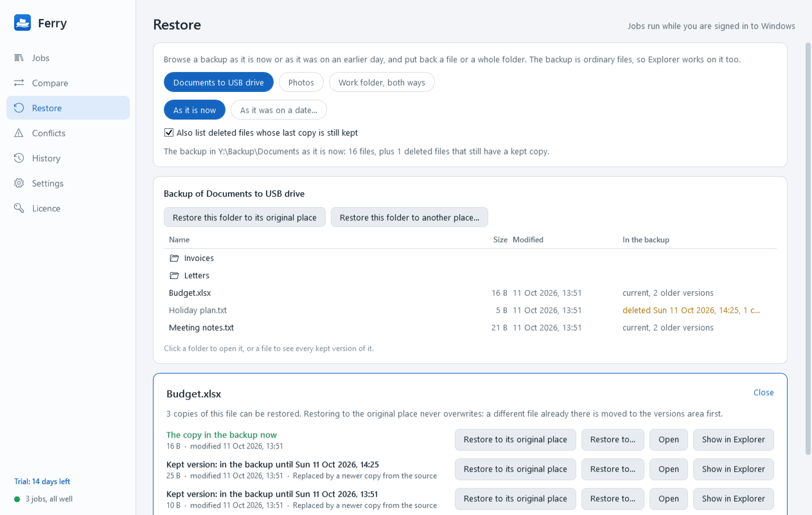Click the vertical scrollbar on the right
This screenshot has height=515, width=812.
[x=808, y=249]
